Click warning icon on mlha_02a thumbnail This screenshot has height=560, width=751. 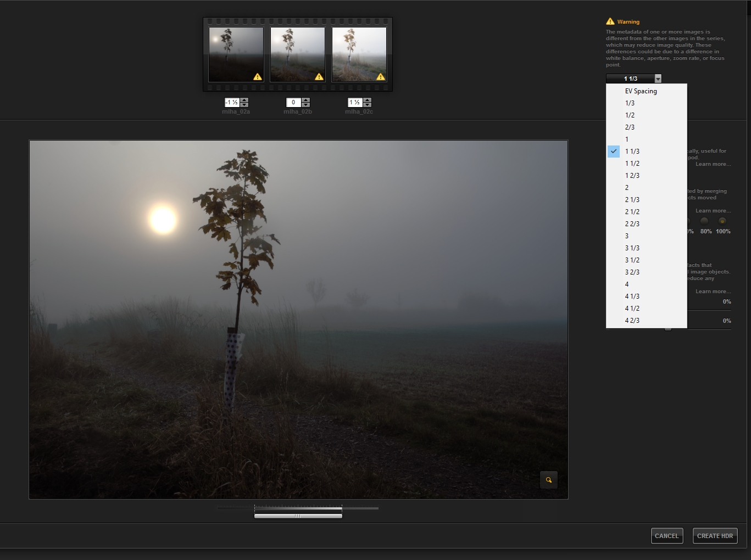pyautogui.click(x=257, y=77)
